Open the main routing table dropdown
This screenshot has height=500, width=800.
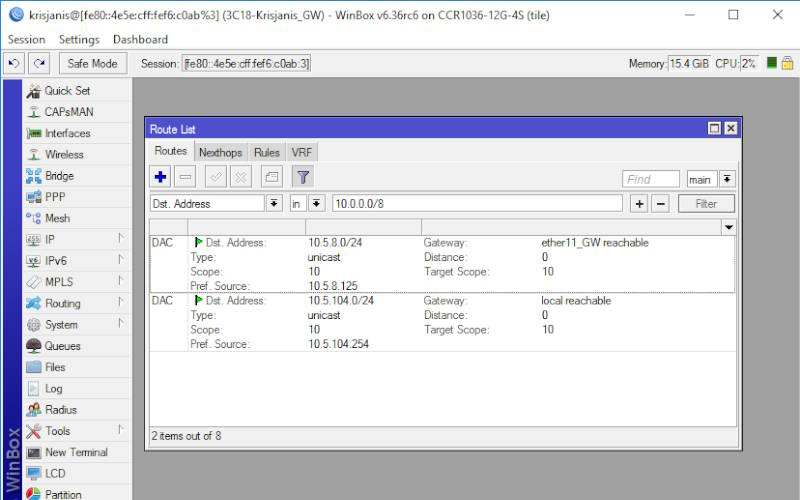coord(727,179)
